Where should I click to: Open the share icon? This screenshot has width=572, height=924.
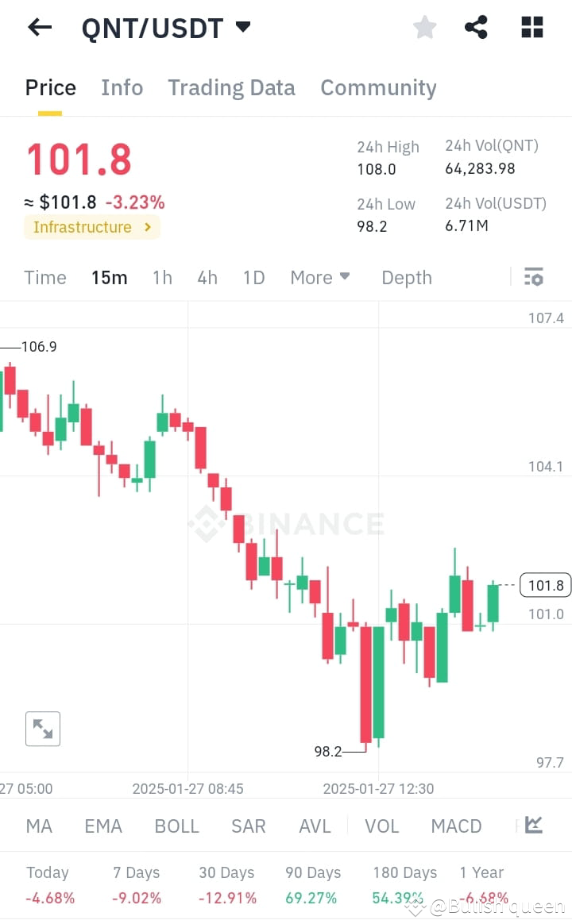pos(476,27)
